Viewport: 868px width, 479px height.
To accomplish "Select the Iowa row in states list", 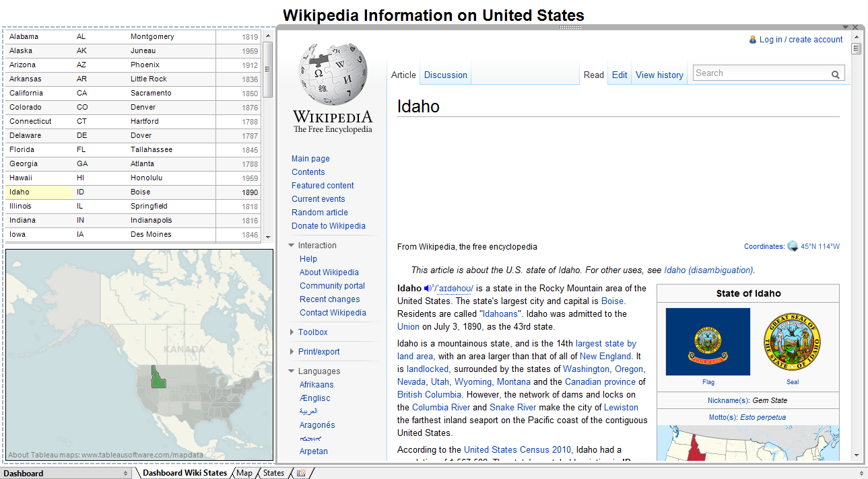I will 133,235.
